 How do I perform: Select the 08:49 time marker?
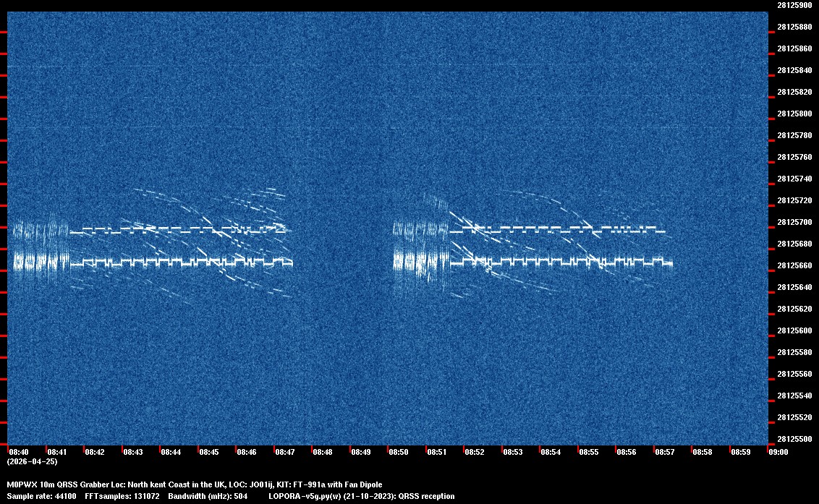(x=360, y=452)
